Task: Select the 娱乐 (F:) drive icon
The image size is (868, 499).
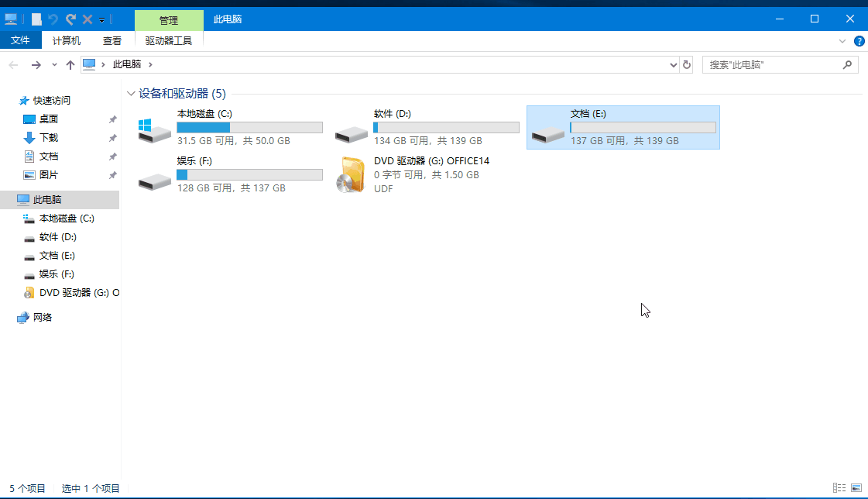Action: click(154, 181)
